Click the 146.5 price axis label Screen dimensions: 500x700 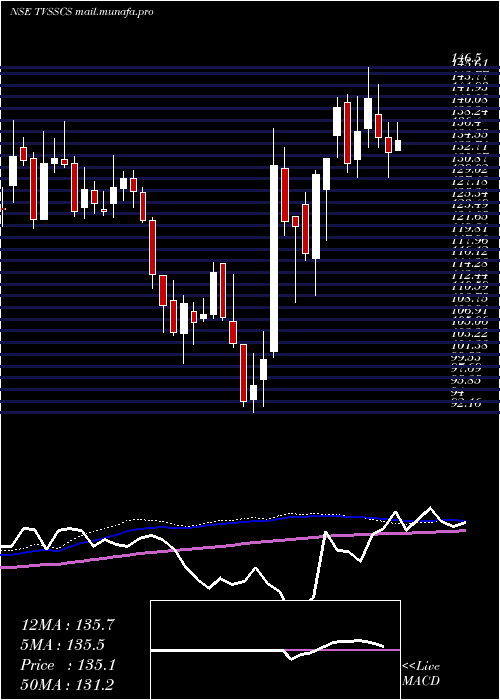467,57
